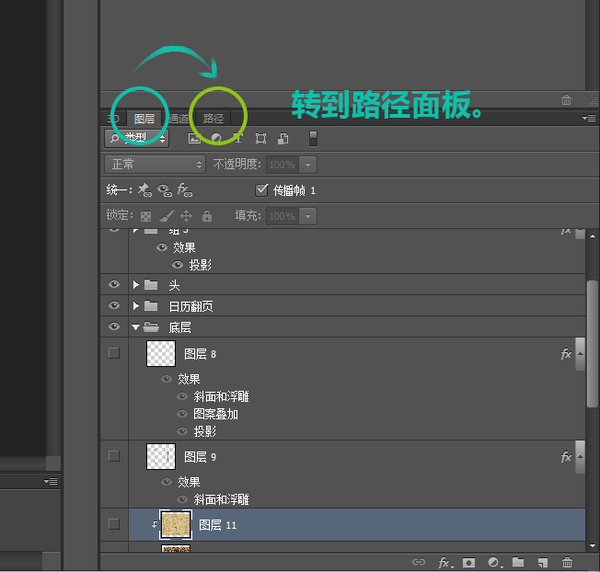Add a layer mask icon
The height and width of the screenshot is (572, 600).
[x=469, y=562]
